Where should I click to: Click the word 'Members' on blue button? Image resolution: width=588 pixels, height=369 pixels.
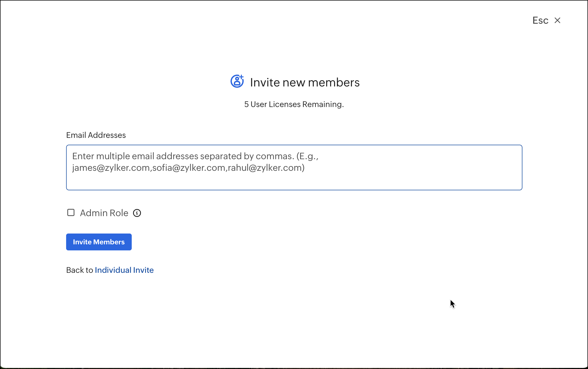pos(109,242)
